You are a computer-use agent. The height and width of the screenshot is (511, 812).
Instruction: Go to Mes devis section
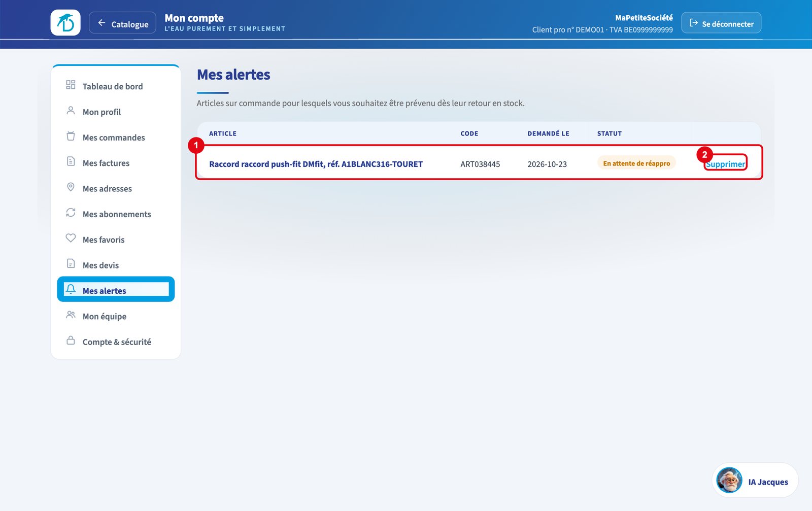click(x=116, y=265)
